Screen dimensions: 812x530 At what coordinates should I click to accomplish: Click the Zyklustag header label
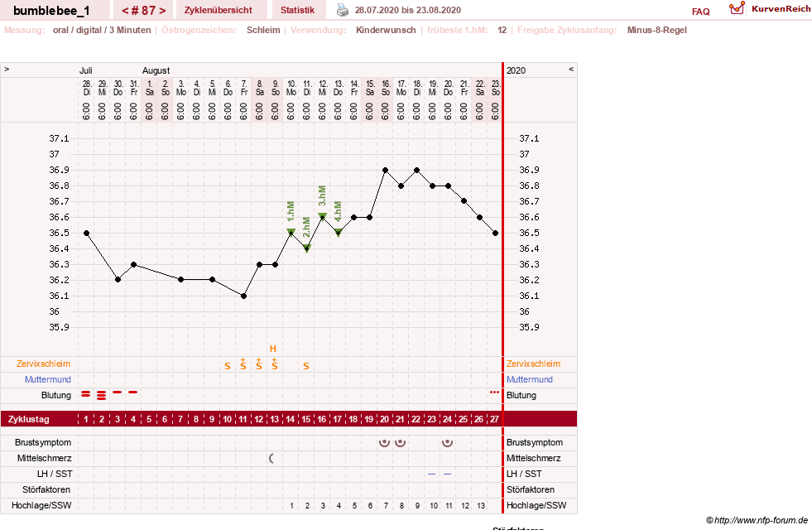click(28, 419)
